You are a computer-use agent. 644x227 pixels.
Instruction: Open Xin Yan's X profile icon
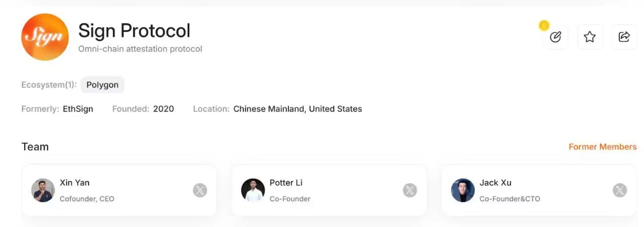coord(200,190)
